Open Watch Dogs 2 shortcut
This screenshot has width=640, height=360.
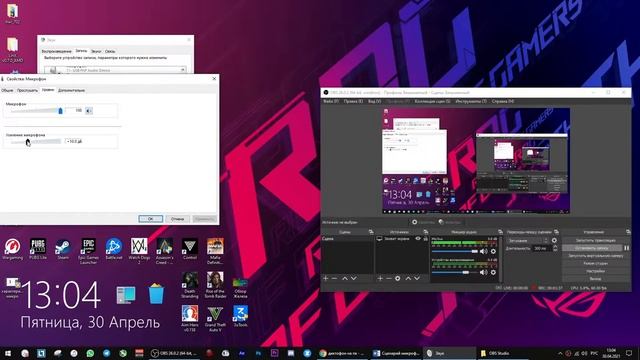coord(139,251)
